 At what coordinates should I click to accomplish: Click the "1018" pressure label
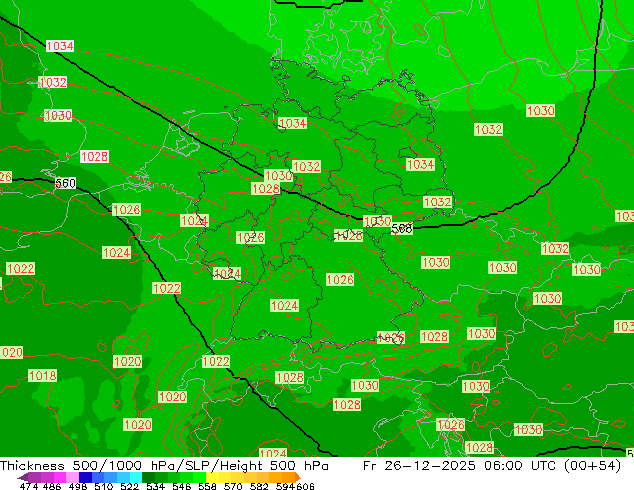pos(42,376)
